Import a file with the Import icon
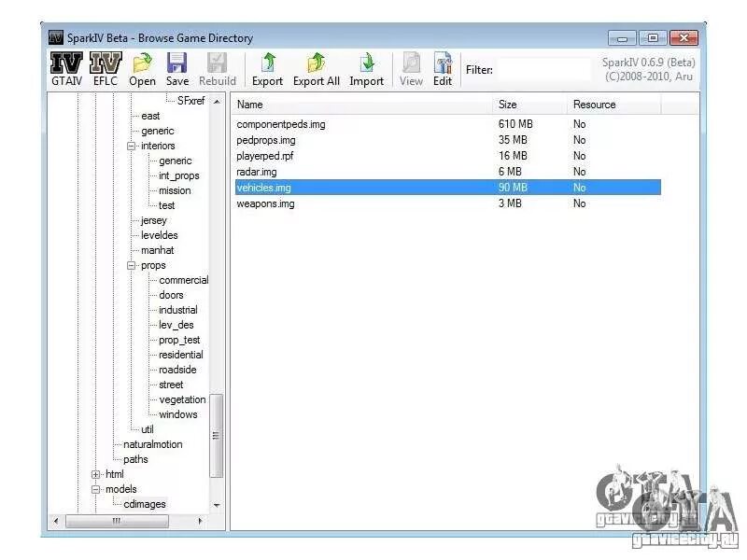Viewport: 747px width, 560px height. (x=366, y=69)
